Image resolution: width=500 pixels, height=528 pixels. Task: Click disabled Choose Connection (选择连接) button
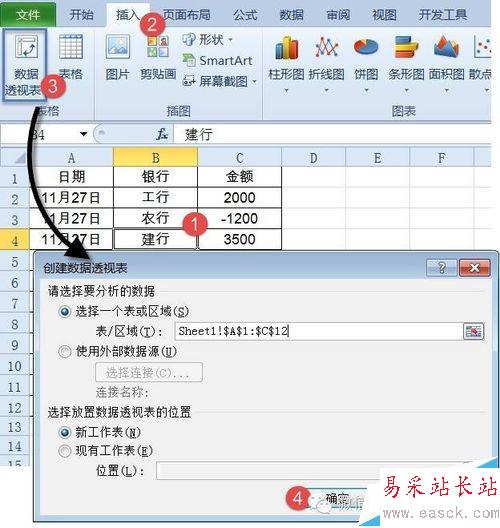pyautogui.click(x=149, y=372)
